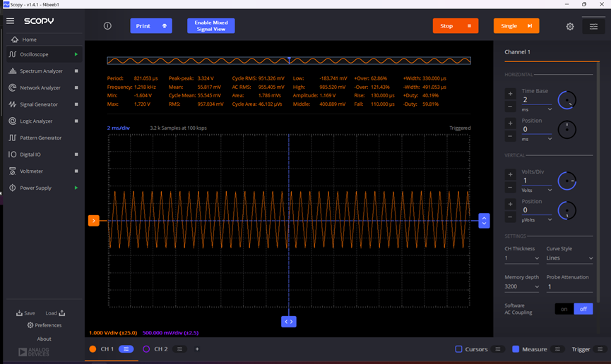Increase Volts/Div with plus button
The width and height of the screenshot is (611, 364).
tap(510, 175)
